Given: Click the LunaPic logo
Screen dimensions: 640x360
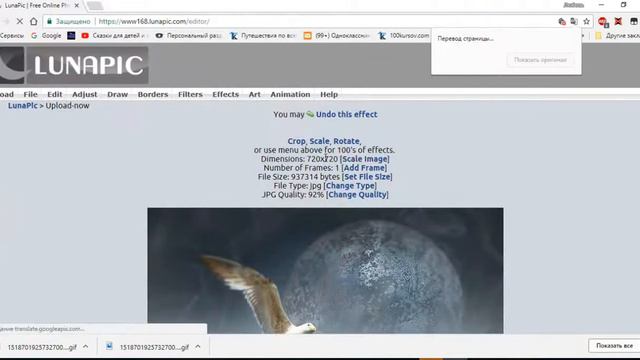Looking at the screenshot, I should (x=73, y=65).
